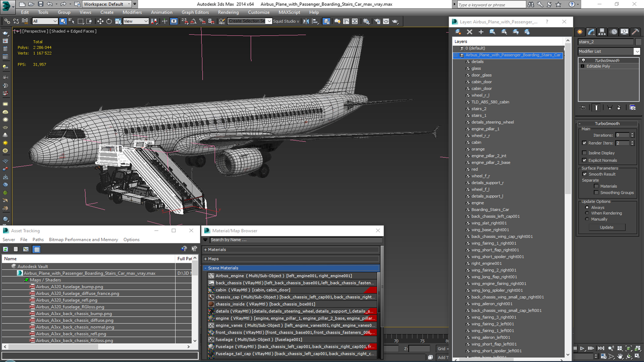This screenshot has height=362, width=644.
Task: Open the Motion command panel tab
Action: pyautogui.click(x=614, y=32)
